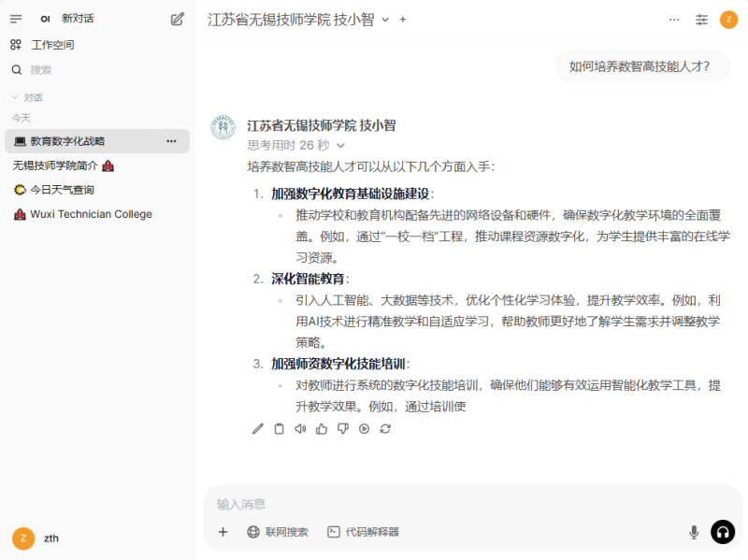Click the 输入消息 message input field
This screenshot has height=560, width=748.
pos(449,504)
